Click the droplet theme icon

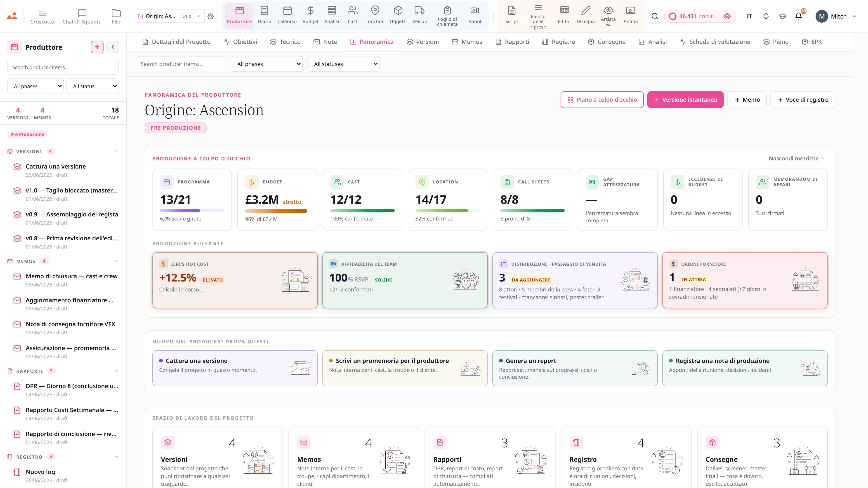coord(766,16)
